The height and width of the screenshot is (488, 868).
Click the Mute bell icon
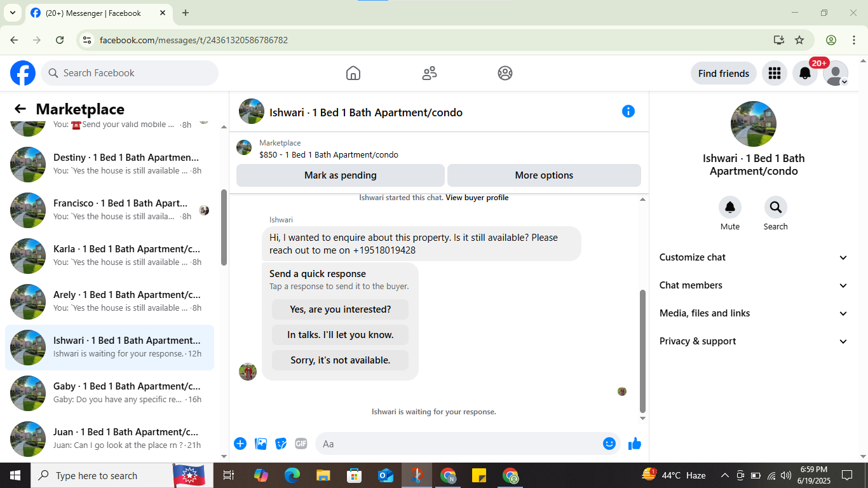click(x=730, y=207)
